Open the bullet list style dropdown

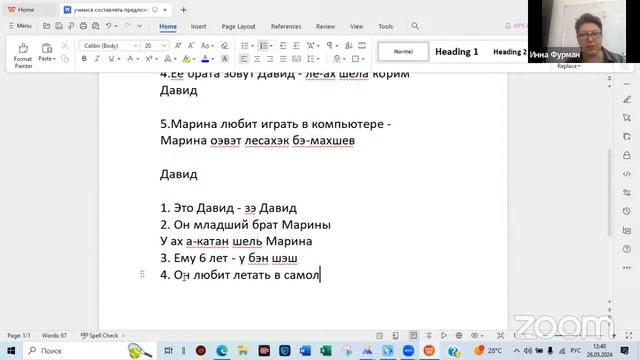(252, 46)
